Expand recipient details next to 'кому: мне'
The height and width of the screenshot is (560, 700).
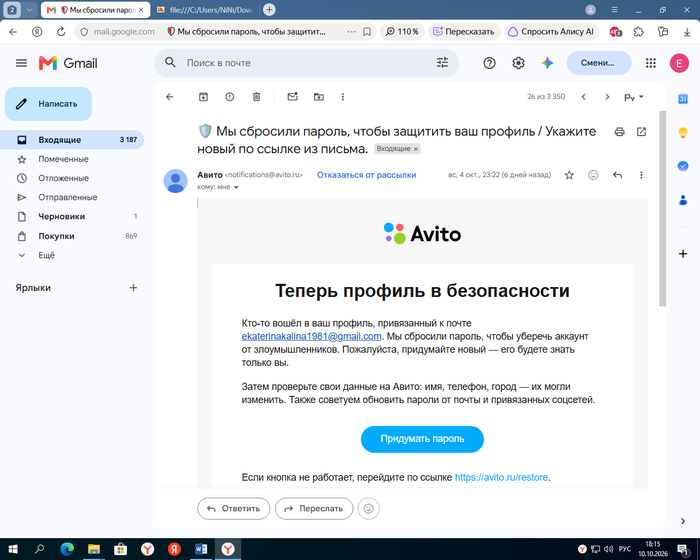236,188
